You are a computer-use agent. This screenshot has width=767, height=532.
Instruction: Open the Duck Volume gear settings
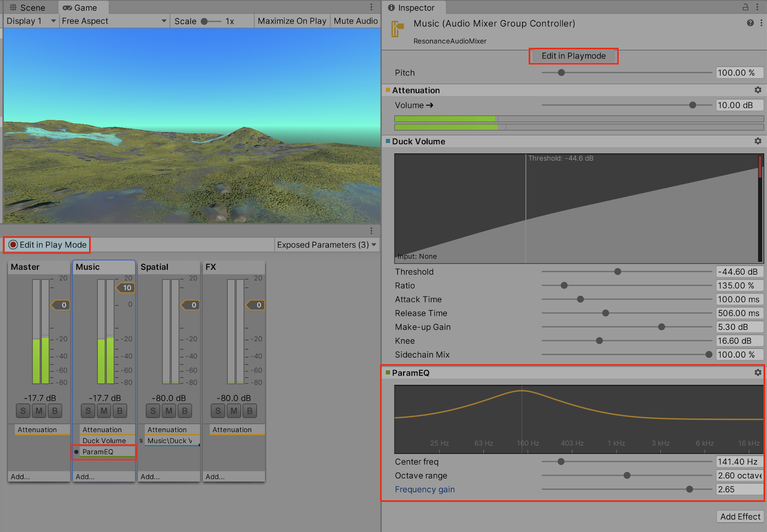757,141
